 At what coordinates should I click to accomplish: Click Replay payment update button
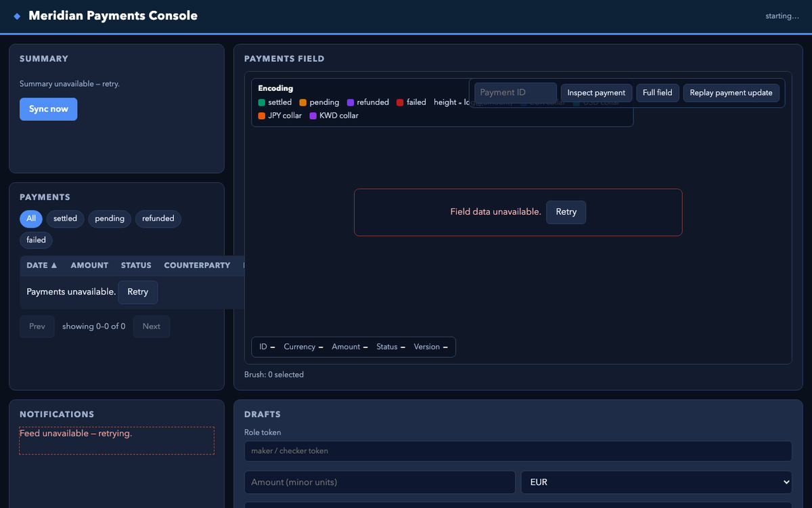tap(731, 93)
